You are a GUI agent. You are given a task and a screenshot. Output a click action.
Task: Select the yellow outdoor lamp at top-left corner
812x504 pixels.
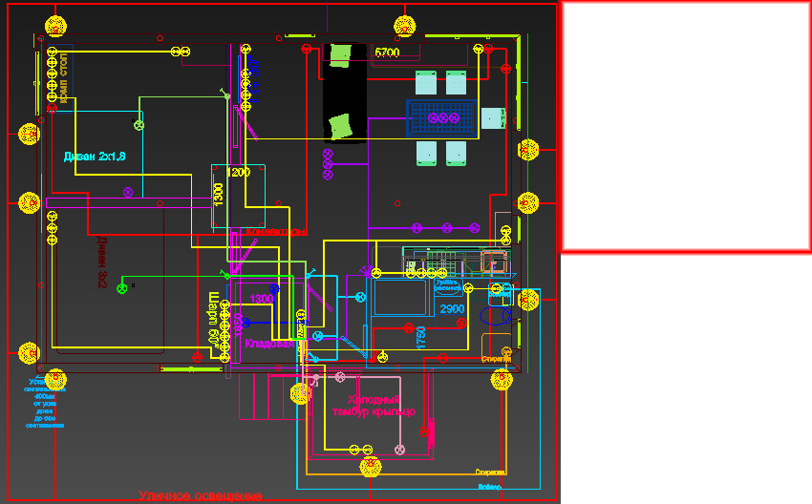[x=56, y=26]
